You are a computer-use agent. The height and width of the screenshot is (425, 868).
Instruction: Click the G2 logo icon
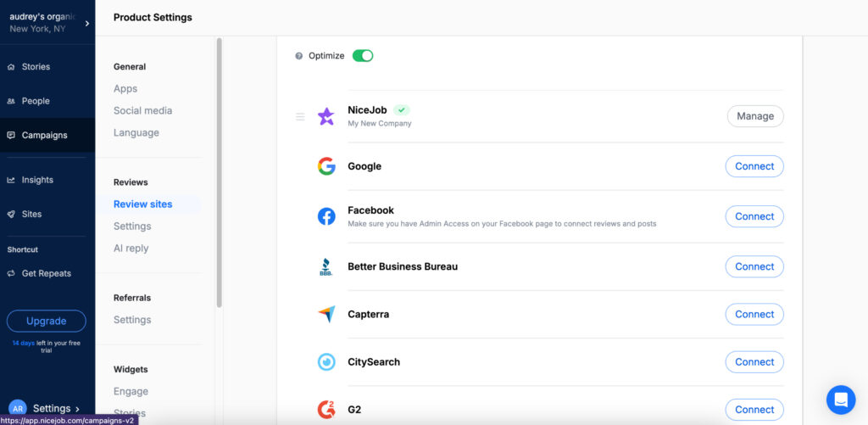tap(326, 410)
